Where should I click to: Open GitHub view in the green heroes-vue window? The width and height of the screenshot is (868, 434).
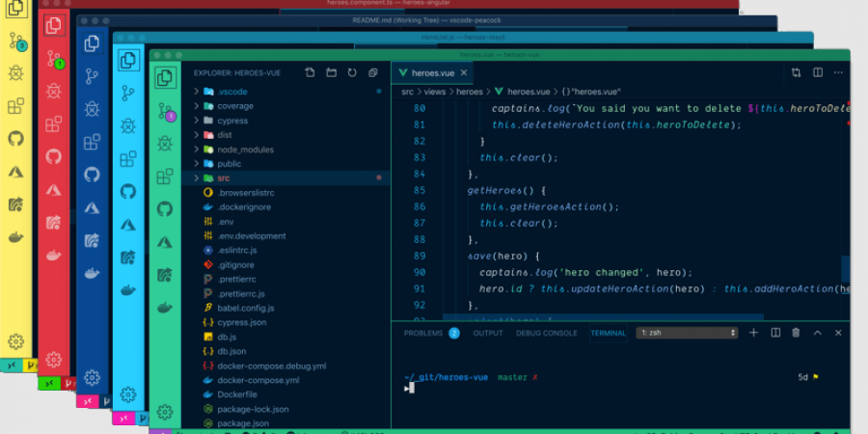[x=165, y=208]
